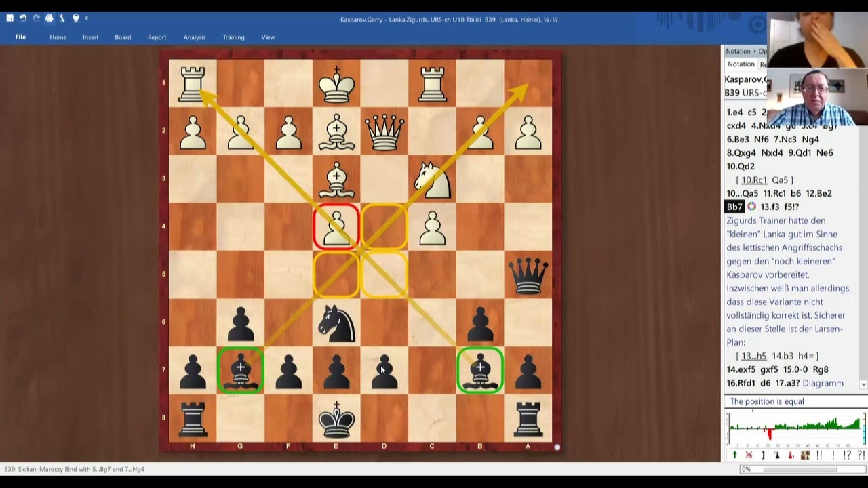
Task: Expand the quick access toolbar dropdown arrow
Action: pos(87,18)
